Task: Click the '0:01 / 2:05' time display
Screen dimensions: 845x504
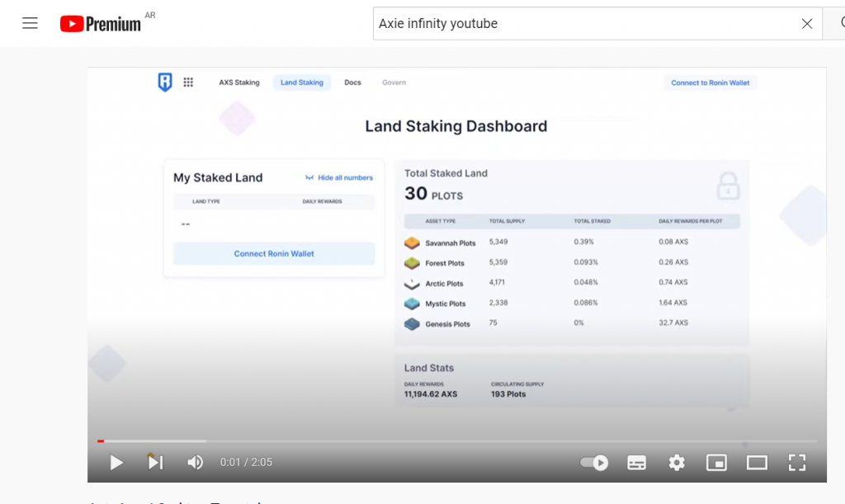Action: 246,462
